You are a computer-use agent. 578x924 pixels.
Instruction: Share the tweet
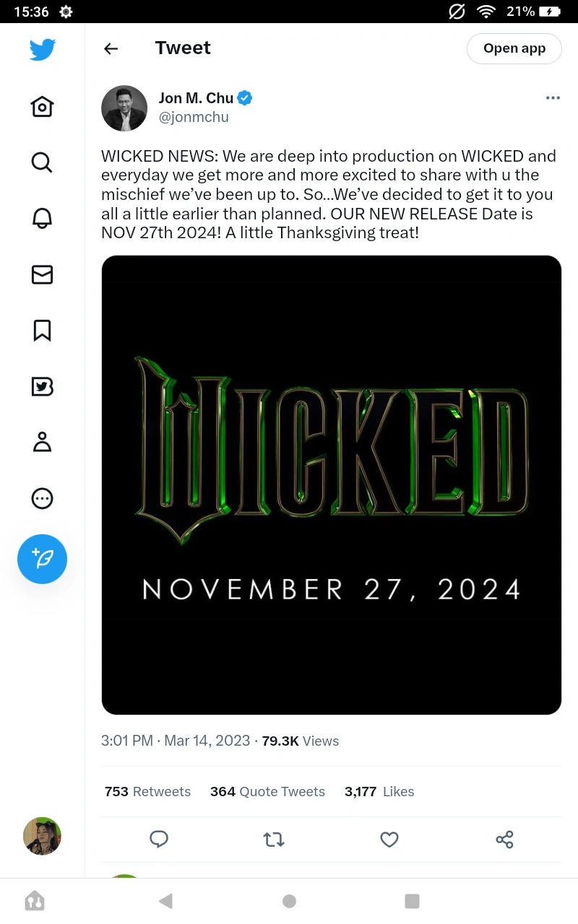(504, 840)
